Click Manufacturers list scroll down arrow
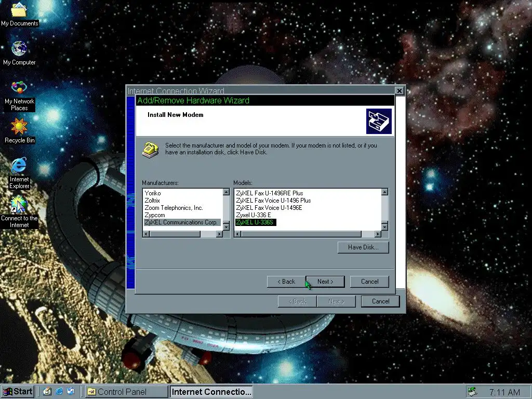532x399 pixels. point(227,227)
